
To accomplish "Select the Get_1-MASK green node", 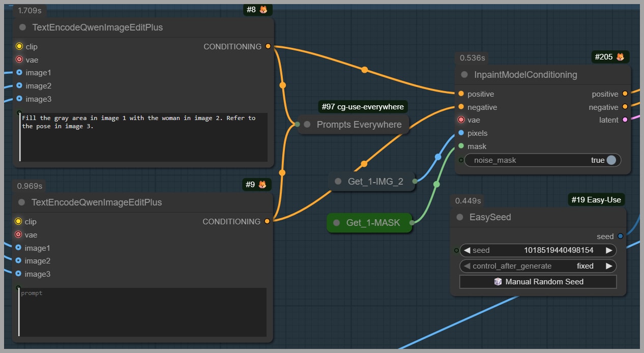I will pos(372,223).
